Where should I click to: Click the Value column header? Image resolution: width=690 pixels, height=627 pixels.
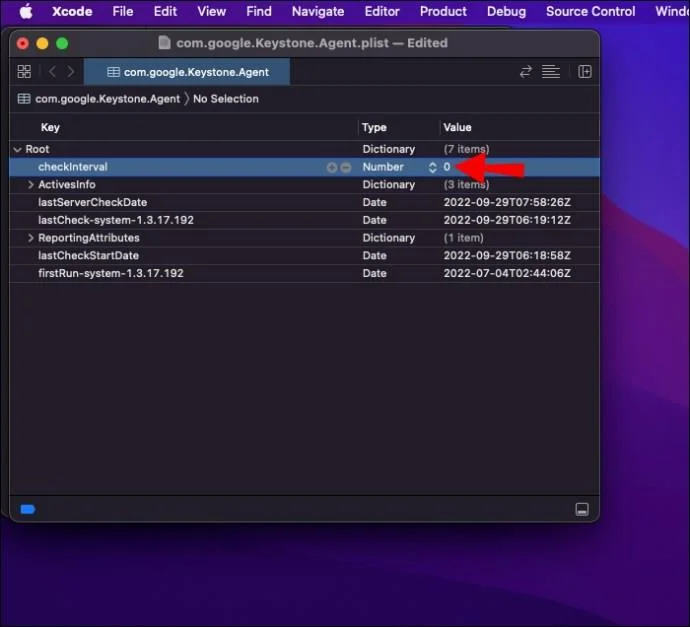click(457, 128)
